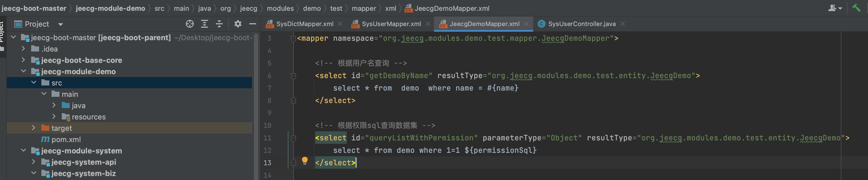
Task: Expand the resources folder
Action: (54, 116)
